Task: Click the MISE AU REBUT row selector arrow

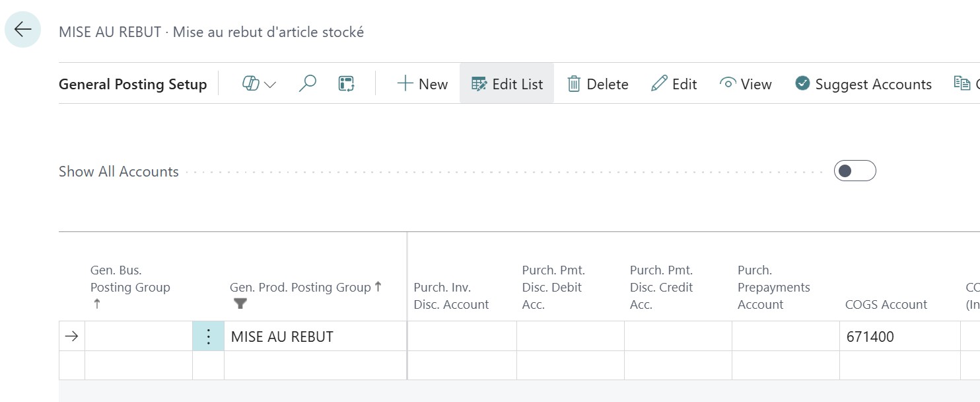Action: (71, 336)
